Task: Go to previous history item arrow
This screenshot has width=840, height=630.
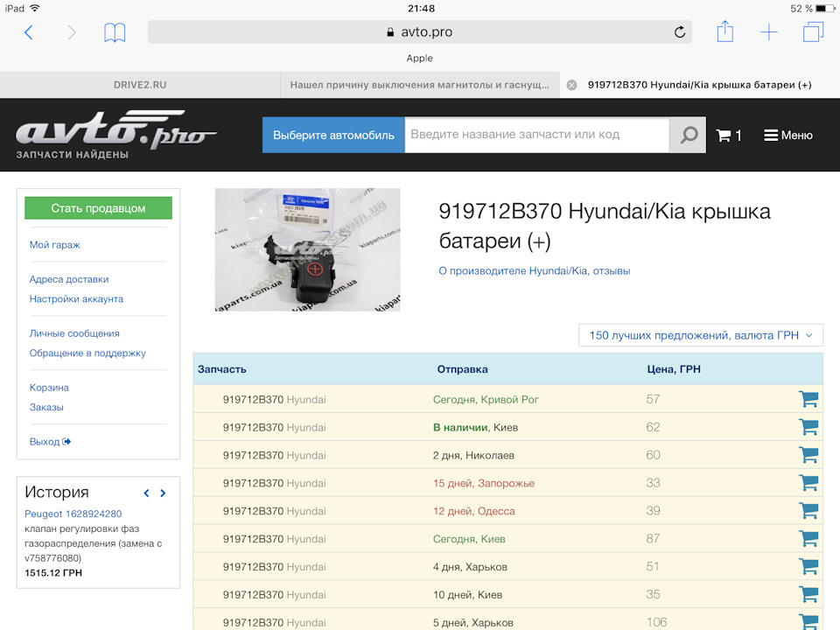Action: pos(146,493)
